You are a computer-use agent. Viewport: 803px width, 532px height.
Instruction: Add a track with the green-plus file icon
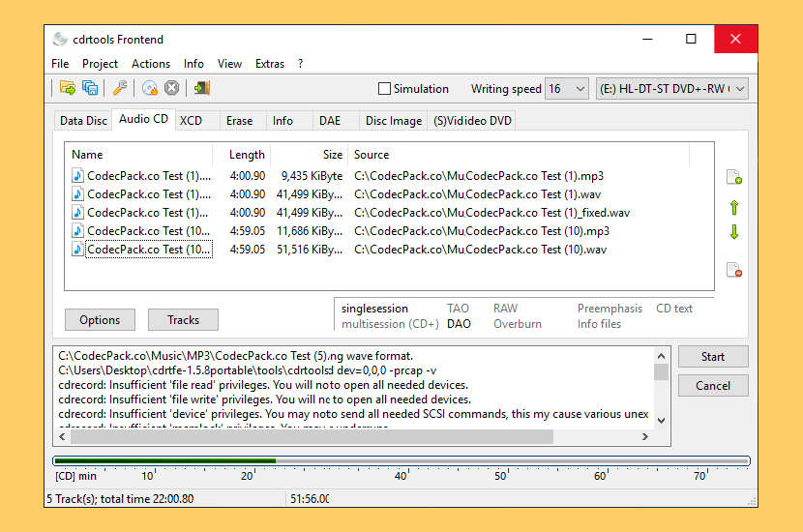pos(733,177)
